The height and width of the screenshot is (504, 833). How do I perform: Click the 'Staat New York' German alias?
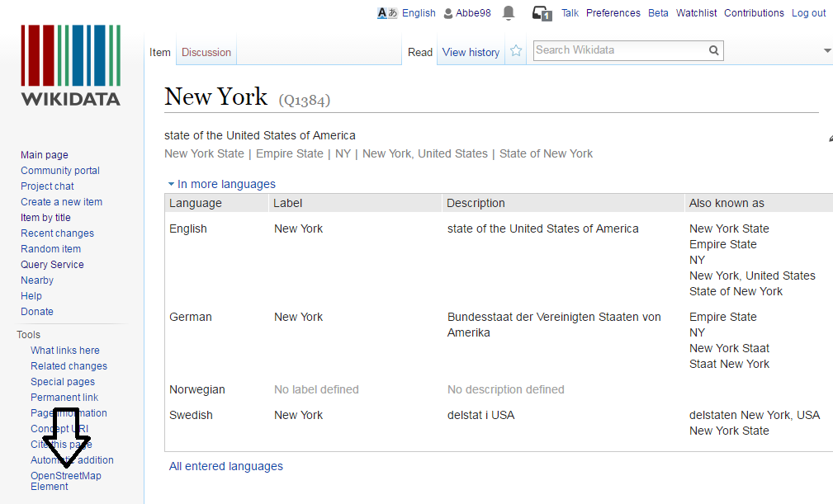click(730, 364)
